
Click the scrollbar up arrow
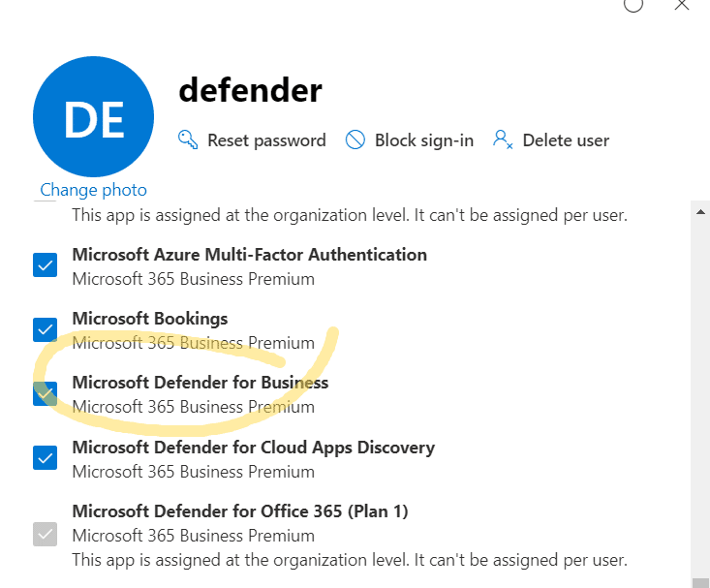click(x=700, y=211)
